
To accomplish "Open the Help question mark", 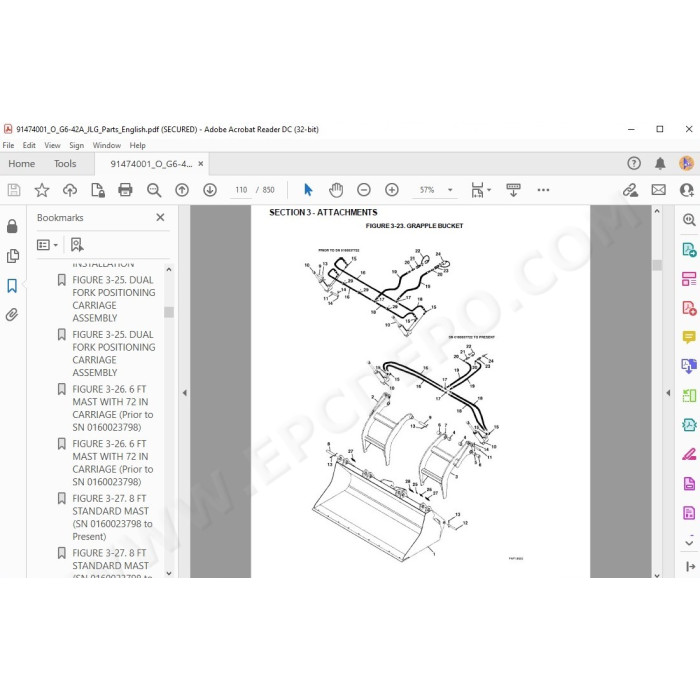I will pos(634,163).
